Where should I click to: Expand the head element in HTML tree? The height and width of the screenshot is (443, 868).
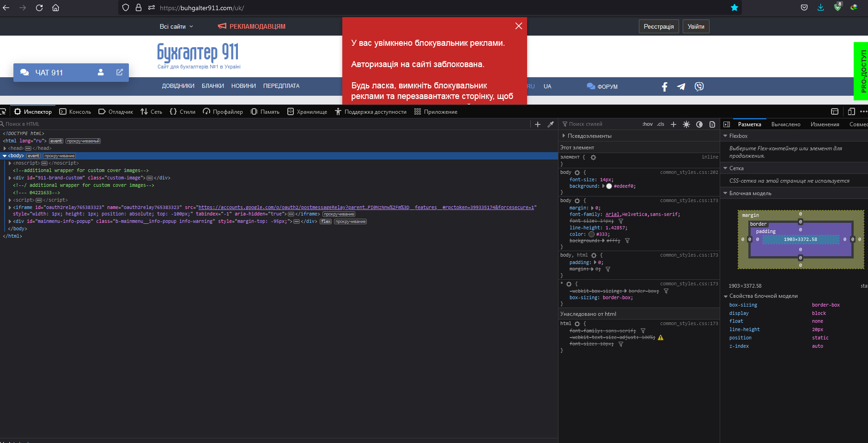[x=5, y=148]
